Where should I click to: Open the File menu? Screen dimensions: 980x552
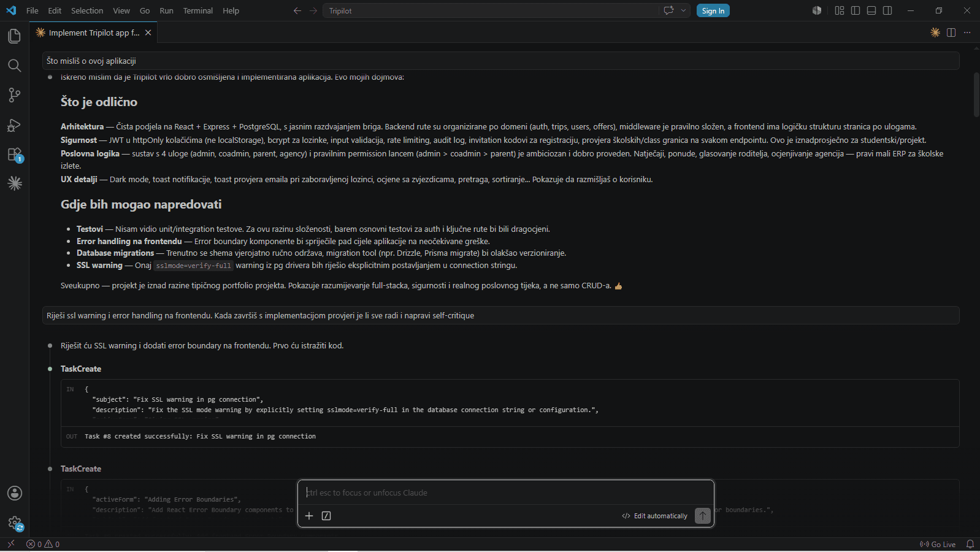click(33, 10)
